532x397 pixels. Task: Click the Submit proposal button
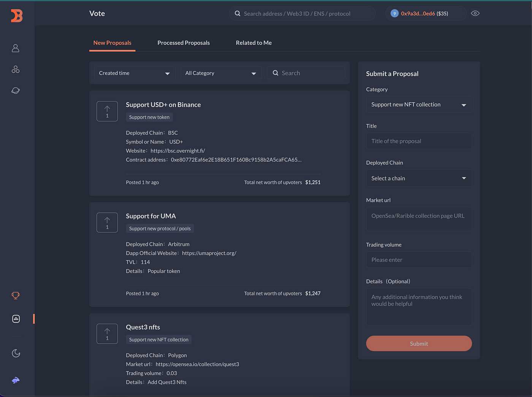(419, 343)
